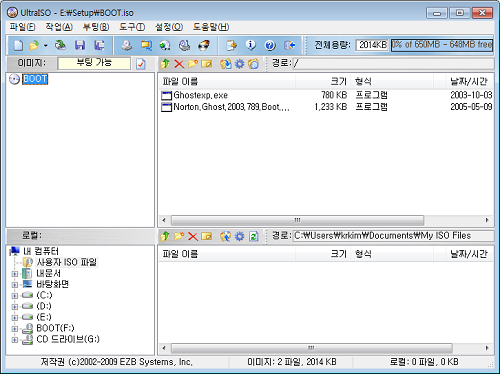Click the Extract icon in the image pane toolbar
The height and width of the screenshot is (374, 500).
point(225,64)
